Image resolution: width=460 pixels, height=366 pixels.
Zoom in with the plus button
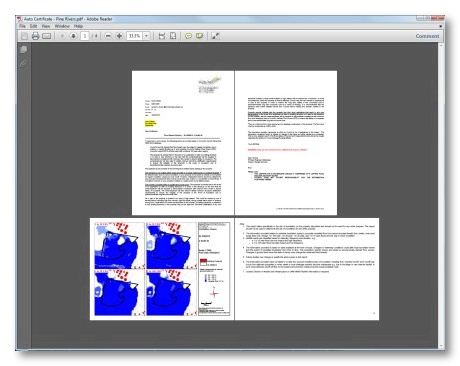[x=119, y=36]
